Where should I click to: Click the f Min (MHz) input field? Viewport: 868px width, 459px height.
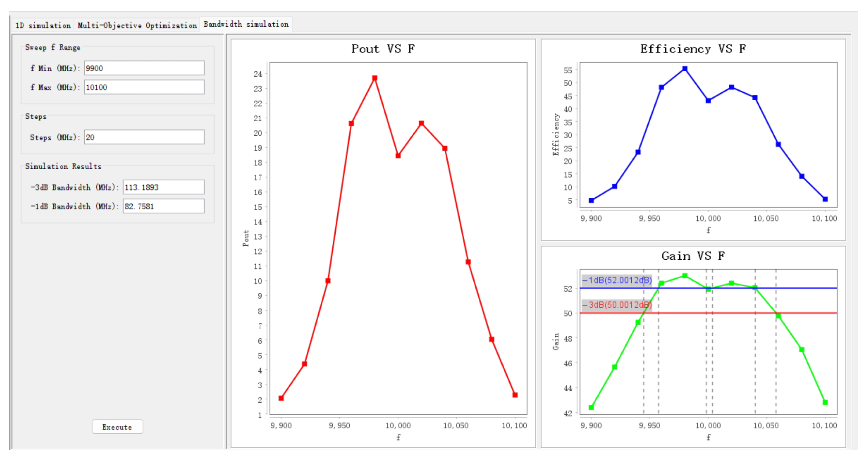144,68
